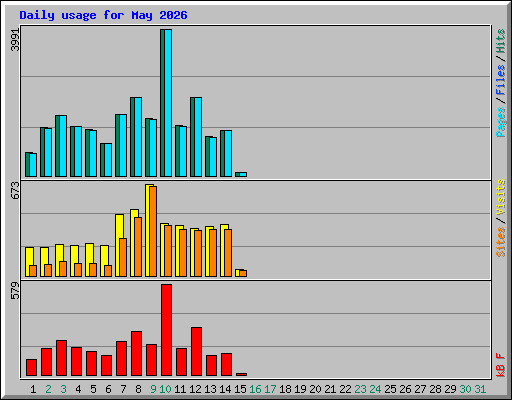
Task: Select day 20 on the x-axis
Action: click(315, 389)
